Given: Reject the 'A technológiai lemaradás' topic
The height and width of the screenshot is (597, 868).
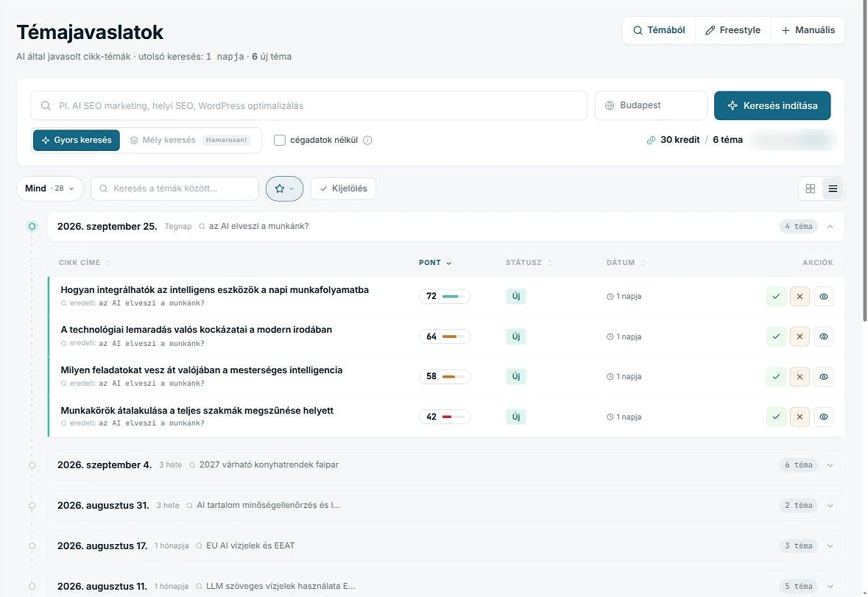Looking at the screenshot, I should pos(800,336).
